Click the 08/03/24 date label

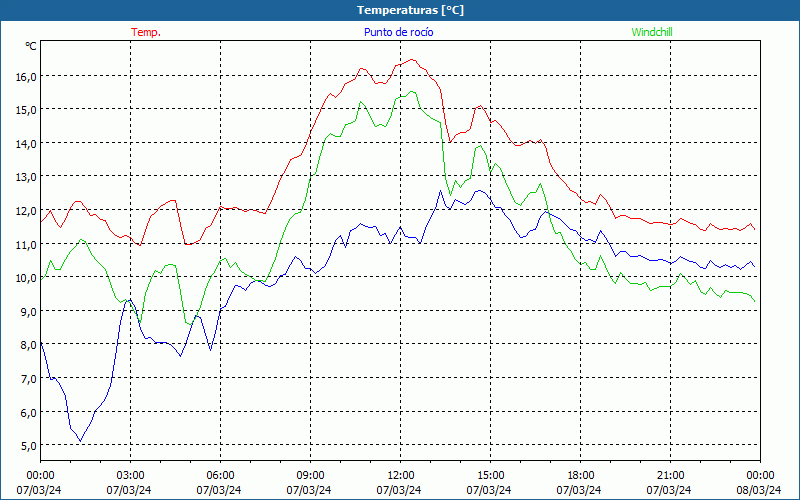click(759, 490)
